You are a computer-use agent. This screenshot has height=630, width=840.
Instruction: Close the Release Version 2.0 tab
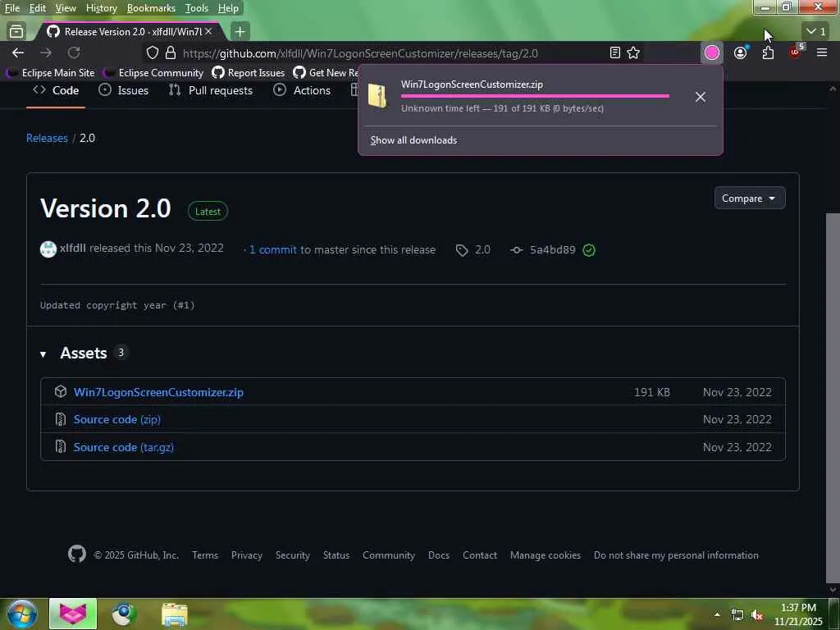[208, 32]
